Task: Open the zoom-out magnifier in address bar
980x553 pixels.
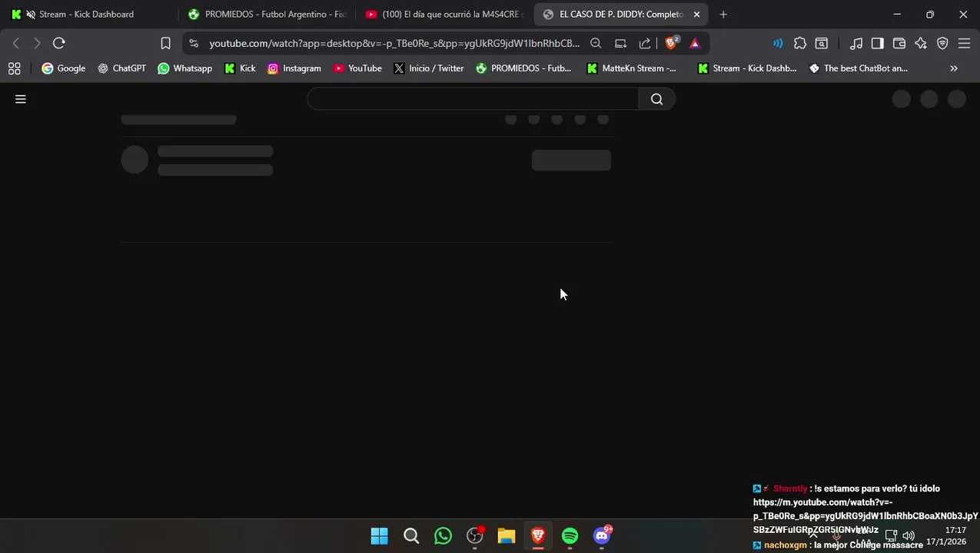Action: (x=596, y=43)
